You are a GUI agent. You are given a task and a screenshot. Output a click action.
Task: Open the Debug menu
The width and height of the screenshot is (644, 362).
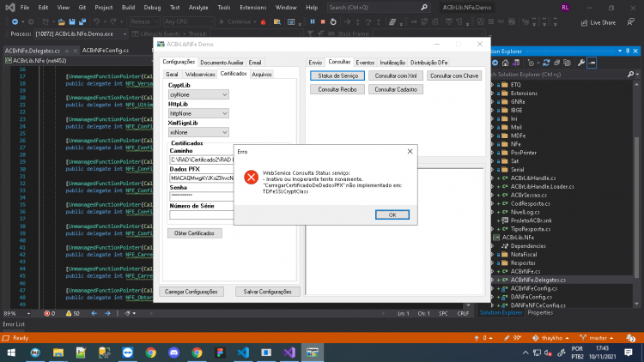pos(152,8)
